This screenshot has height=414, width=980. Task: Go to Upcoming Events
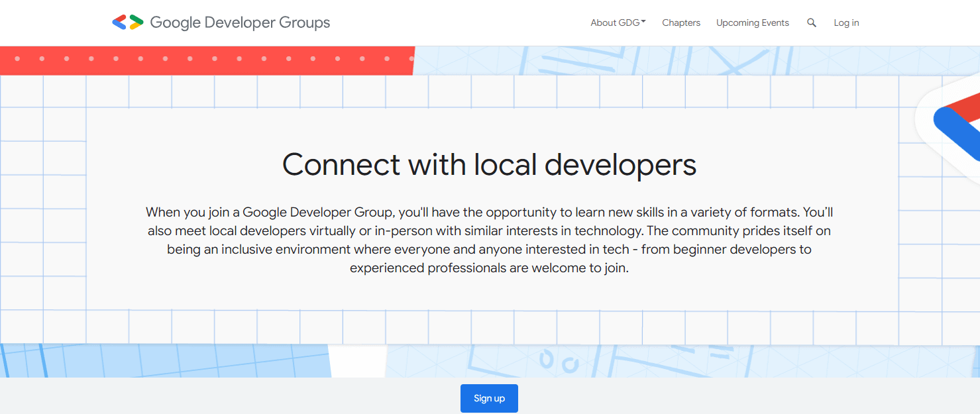click(x=753, y=23)
